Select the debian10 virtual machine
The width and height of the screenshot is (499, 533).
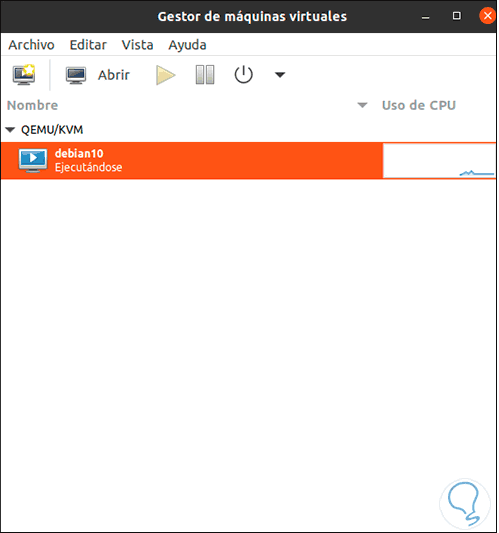[248, 160]
